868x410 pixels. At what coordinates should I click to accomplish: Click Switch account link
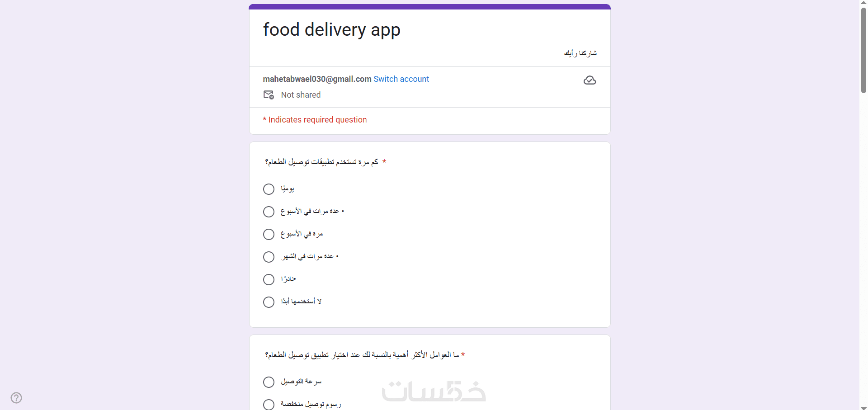click(x=401, y=79)
